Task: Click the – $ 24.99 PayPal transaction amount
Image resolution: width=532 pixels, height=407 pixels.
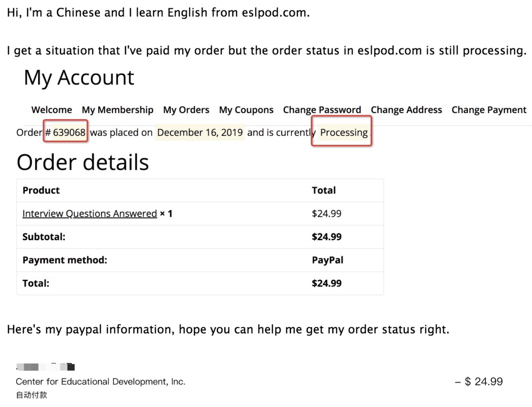Action: 479,382
